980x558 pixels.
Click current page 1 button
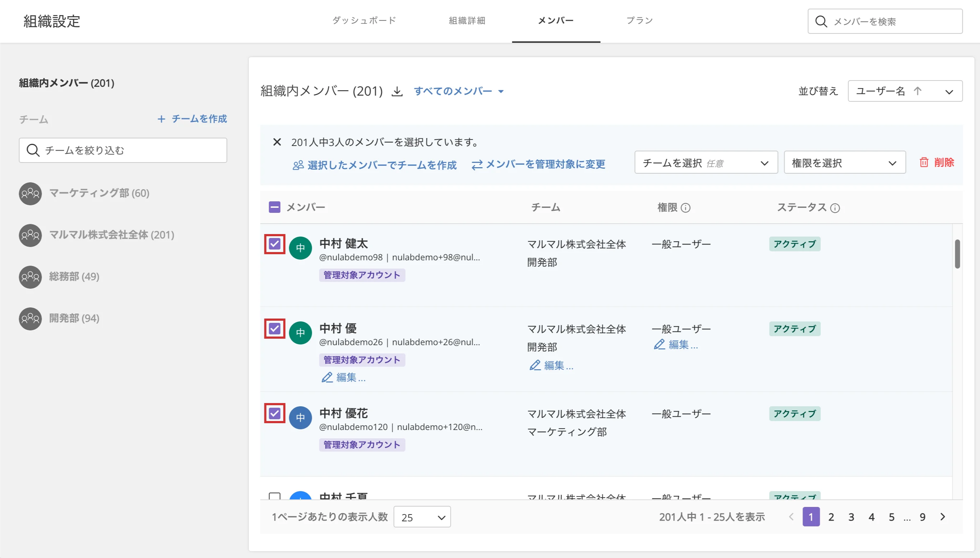[811, 517]
